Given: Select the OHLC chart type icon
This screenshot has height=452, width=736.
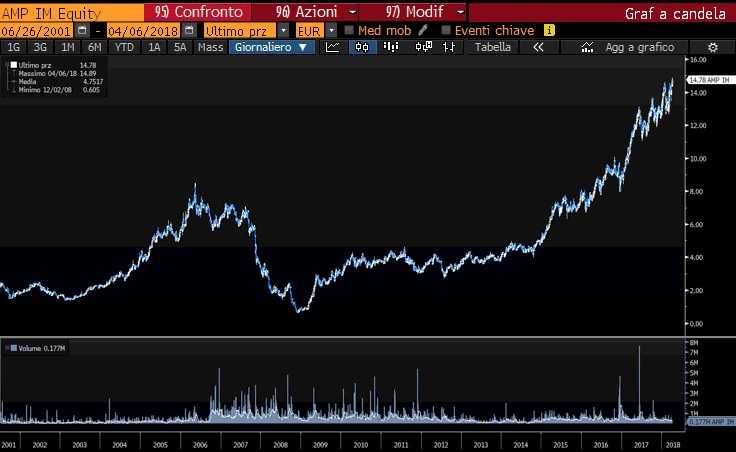Looking at the screenshot, I should click(449, 47).
